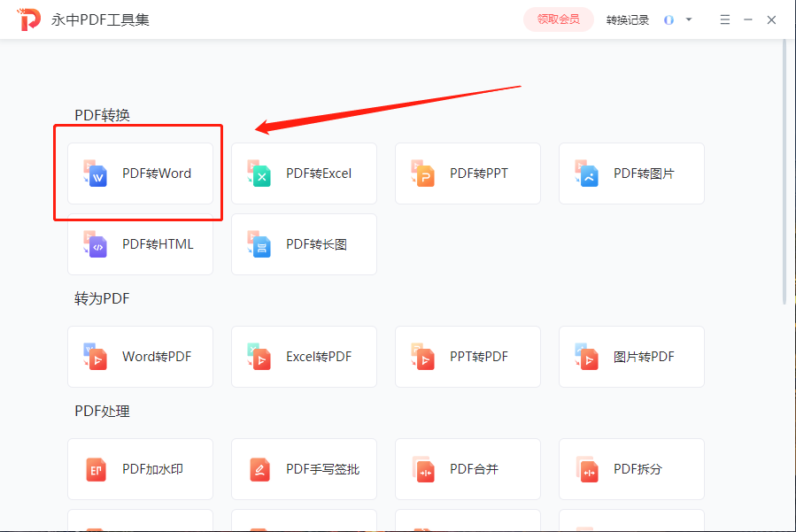Choose the PPT转PDF icon
Viewport: 796px width, 532px height.
[423, 357]
